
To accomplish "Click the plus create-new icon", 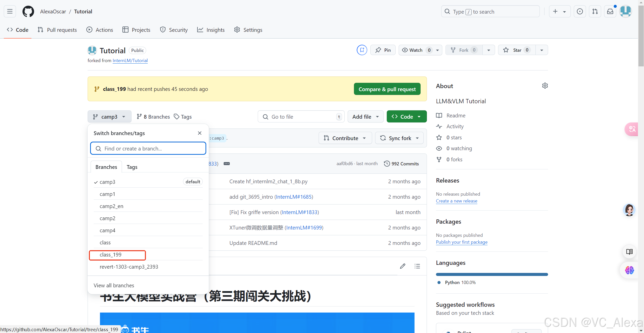I will pos(555,12).
